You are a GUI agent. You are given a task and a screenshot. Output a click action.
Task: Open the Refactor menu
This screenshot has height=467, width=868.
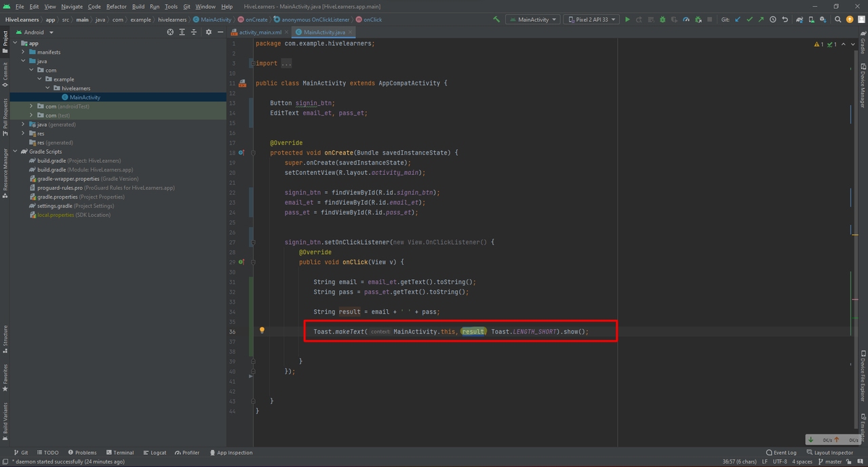pyautogui.click(x=116, y=7)
